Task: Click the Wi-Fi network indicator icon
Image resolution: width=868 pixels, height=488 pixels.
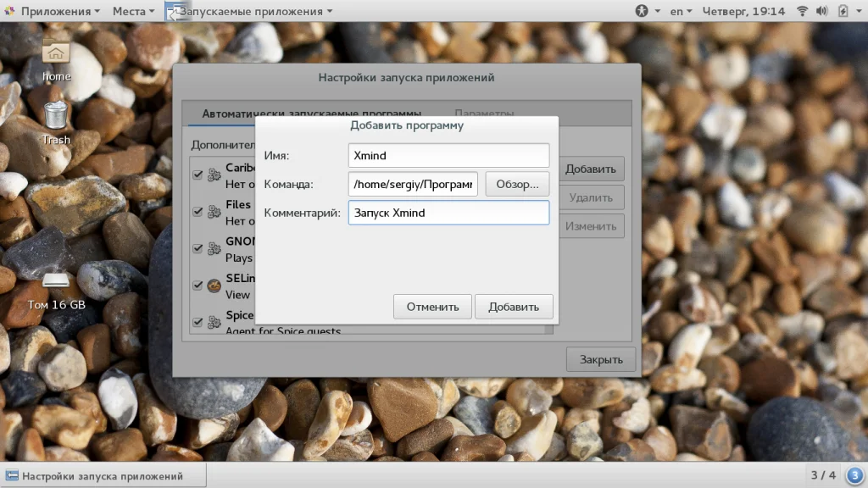Action: tap(803, 11)
